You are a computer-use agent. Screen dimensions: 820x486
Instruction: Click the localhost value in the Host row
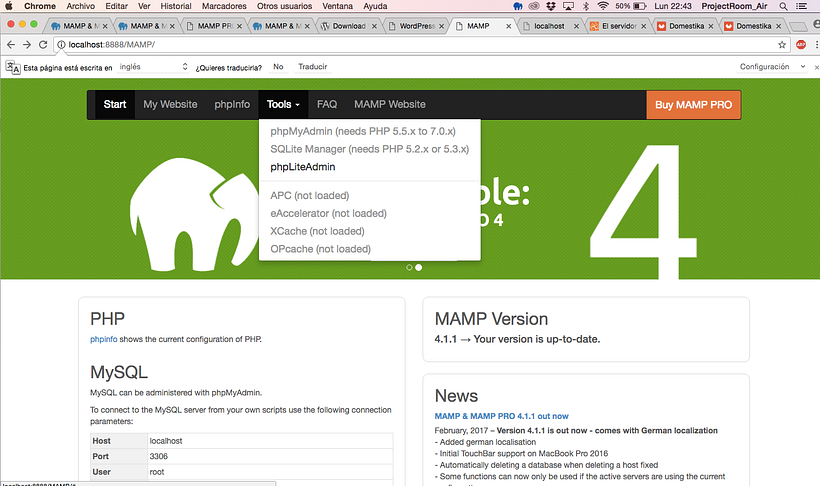(x=166, y=441)
